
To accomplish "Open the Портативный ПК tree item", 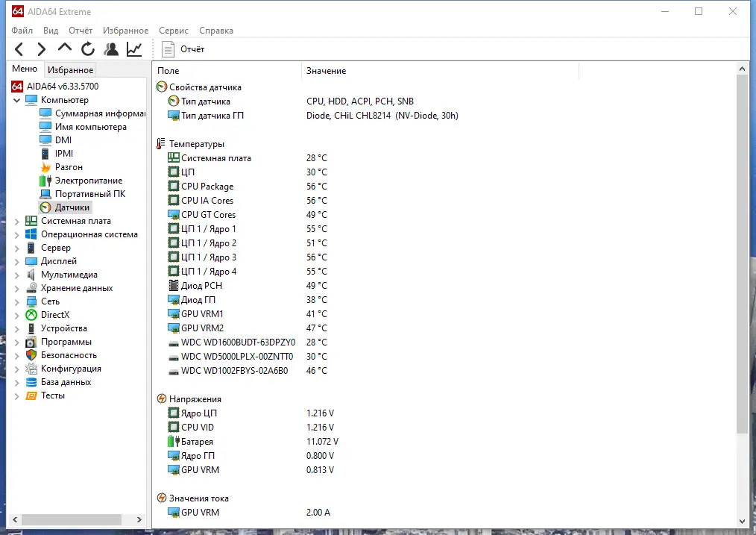I will click(x=90, y=194).
